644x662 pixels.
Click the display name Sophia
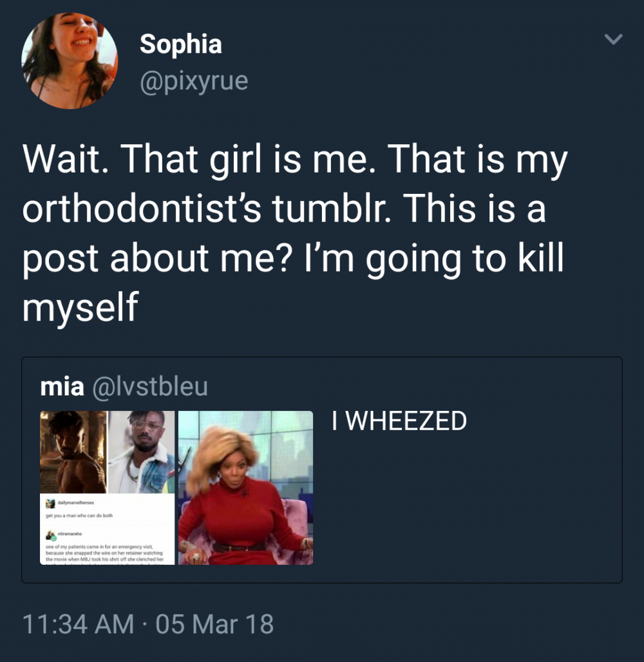(181, 44)
